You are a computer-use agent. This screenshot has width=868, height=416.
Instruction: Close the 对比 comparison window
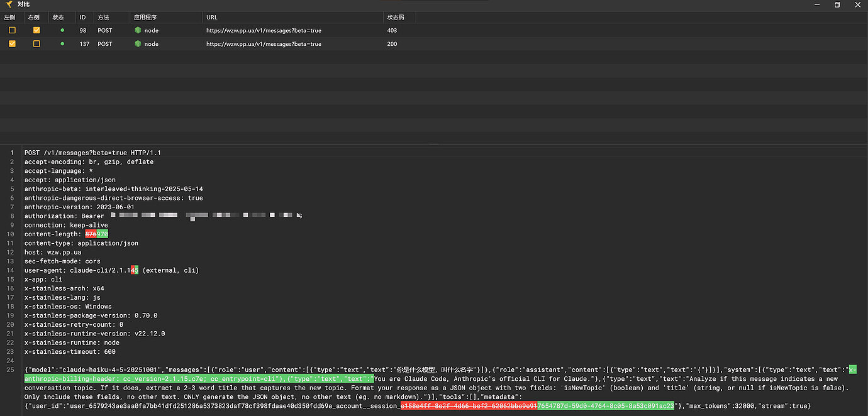click(x=857, y=4)
